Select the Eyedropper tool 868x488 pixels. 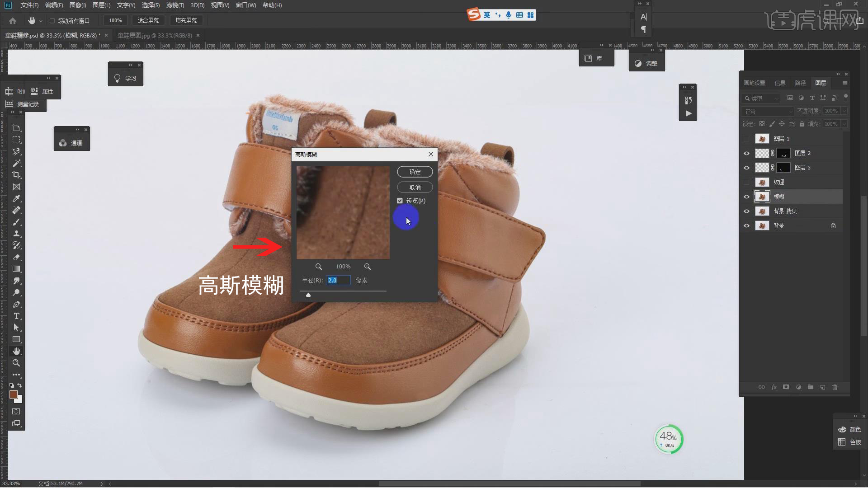[16, 198]
